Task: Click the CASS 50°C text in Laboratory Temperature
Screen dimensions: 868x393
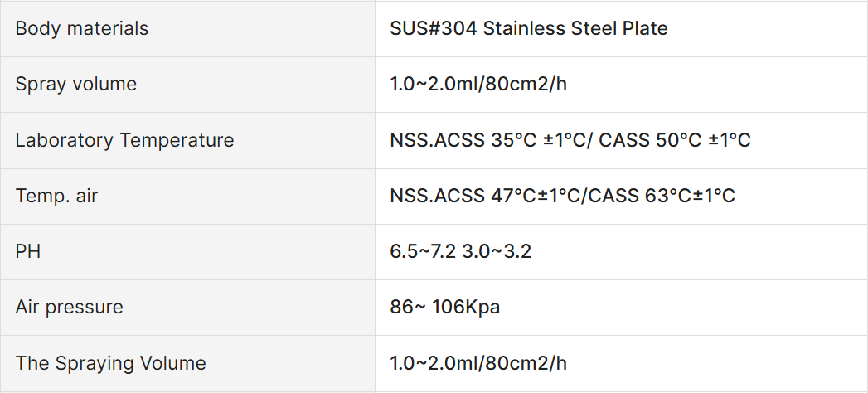Action: coord(651,140)
